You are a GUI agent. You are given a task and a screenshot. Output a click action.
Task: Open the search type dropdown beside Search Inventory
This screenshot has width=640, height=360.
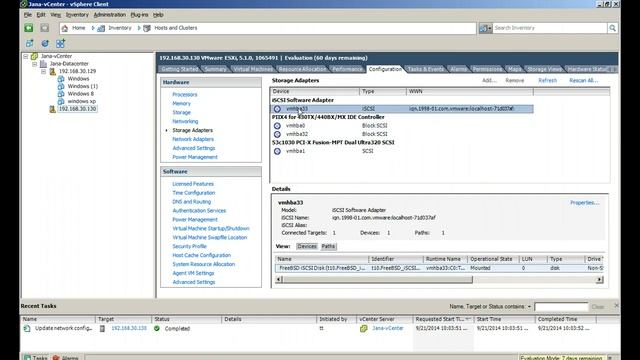click(x=485, y=28)
